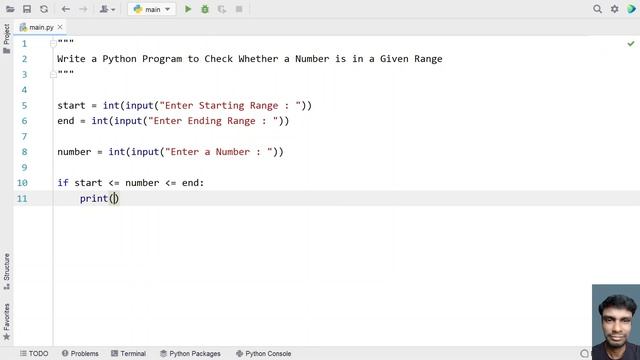Collapse docstring fold marker at line 1
The width and height of the screenshot is (640, 360).
[53, 43]
